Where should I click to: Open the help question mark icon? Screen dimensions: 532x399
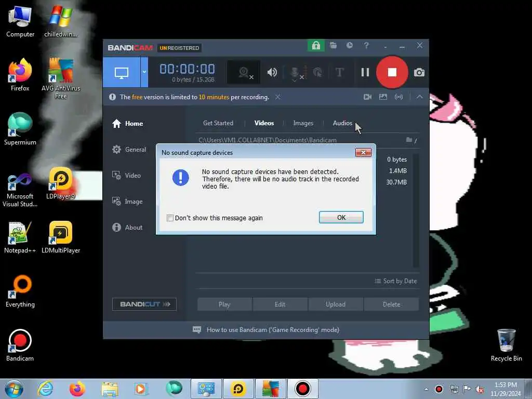tap(366, 46)
